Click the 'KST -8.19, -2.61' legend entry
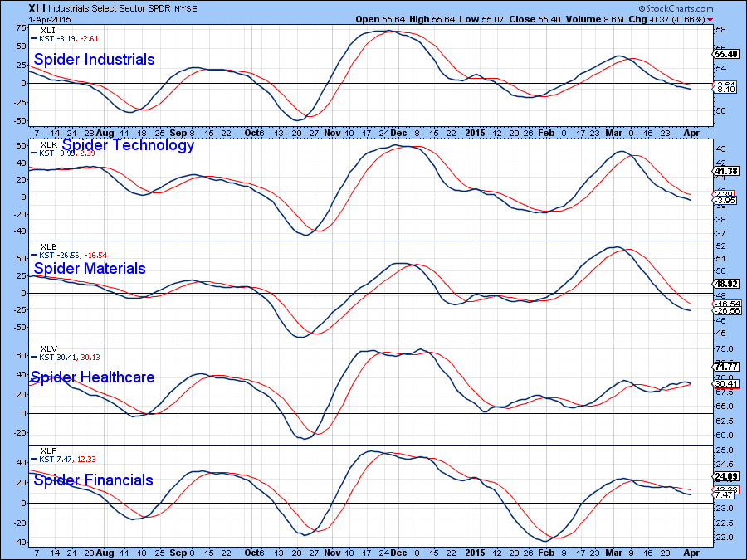The width and height of the screenshot is (747, 560). click(65, 38)
